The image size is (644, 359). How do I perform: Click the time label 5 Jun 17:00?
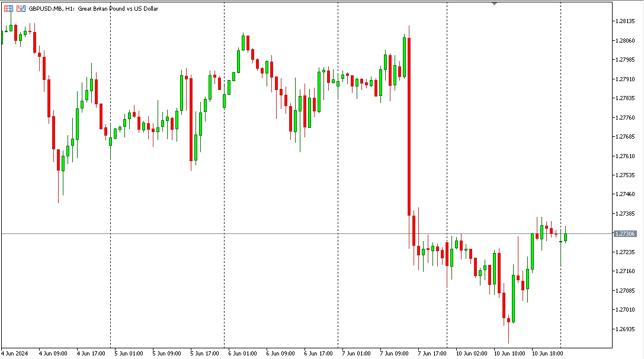click(204, 353)
